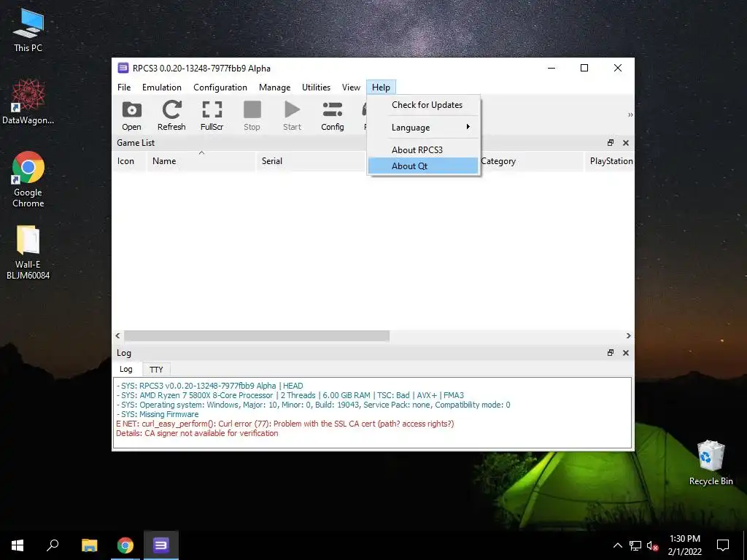The image size is (747, 560).
Task: Choose About Qt menu entry
Action: (x=424, y=166)
